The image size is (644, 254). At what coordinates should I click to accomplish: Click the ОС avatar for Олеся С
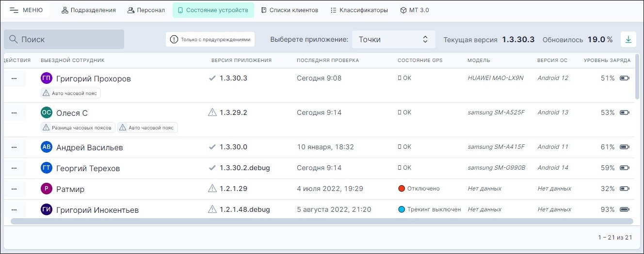[x=47, y=112]
